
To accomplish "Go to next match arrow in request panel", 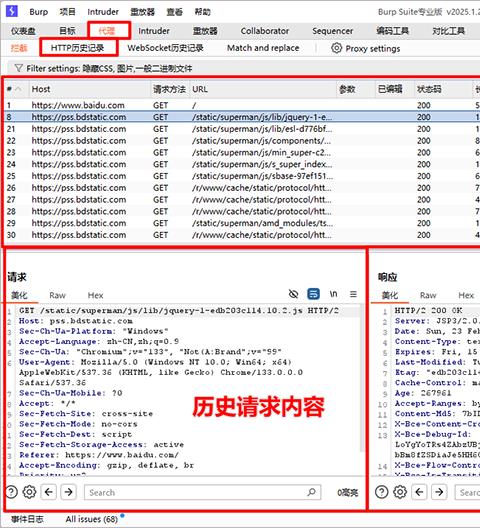I will point(68,492).
